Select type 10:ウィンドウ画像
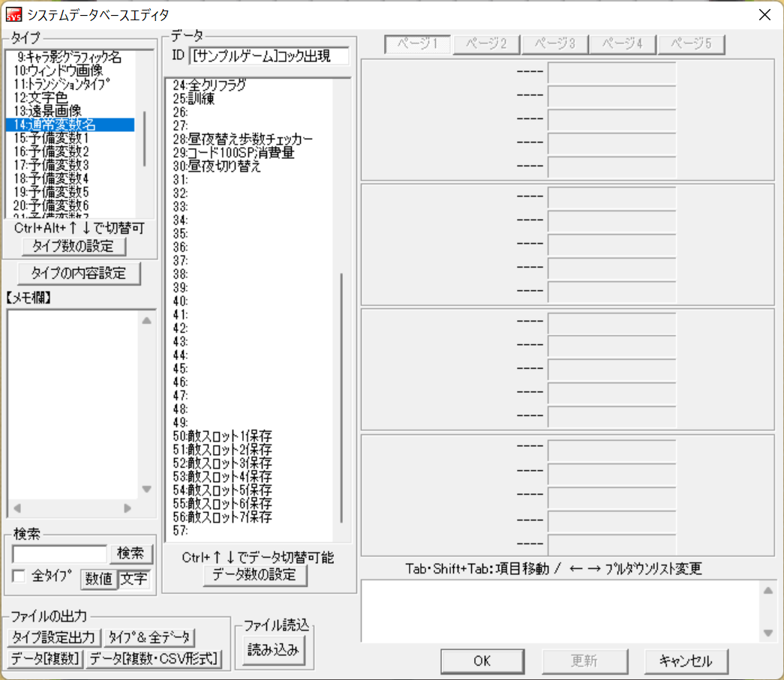 coord(70,70)
